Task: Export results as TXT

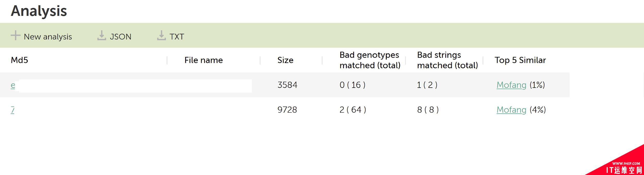Action: (x=171, y=36)
